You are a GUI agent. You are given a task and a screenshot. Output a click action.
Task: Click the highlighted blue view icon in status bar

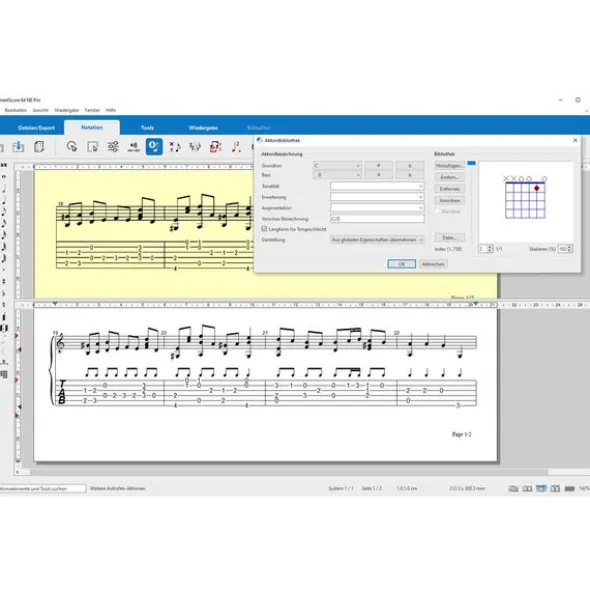point(541,488)
